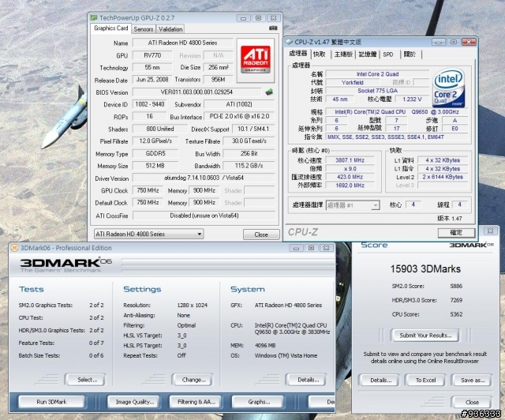Click the Driver Version field in GPU-Z
The height and width of the screenshot is (420, 505).
[x=204, y=178]
